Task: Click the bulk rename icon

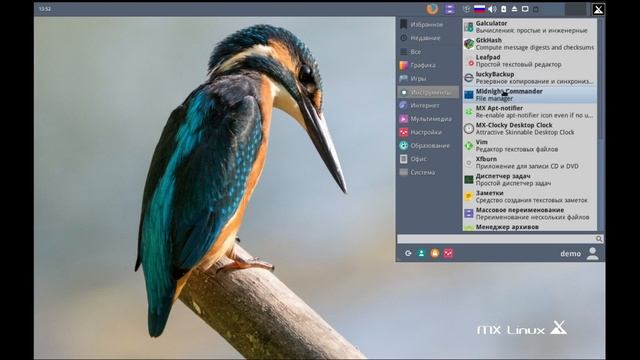Action: pyautogui.click(x=469, y=213)
